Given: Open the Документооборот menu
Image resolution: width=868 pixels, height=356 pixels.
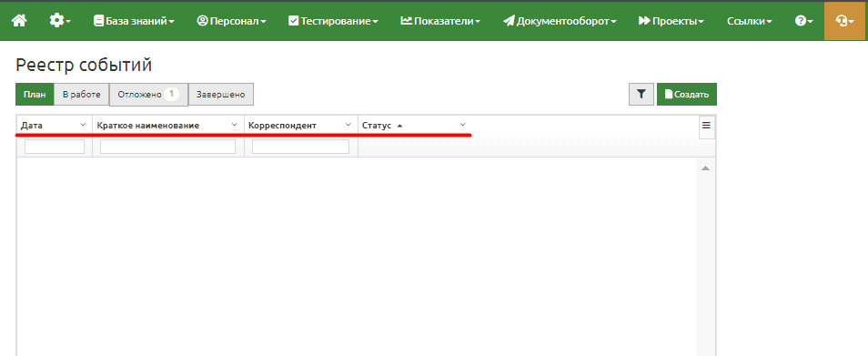Looking at the screenshot, I should [x=560, y=21].
